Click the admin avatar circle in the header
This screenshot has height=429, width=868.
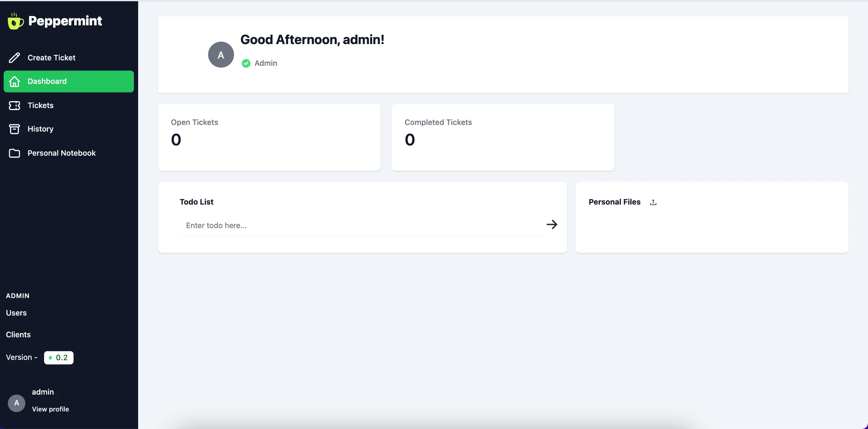221,54
